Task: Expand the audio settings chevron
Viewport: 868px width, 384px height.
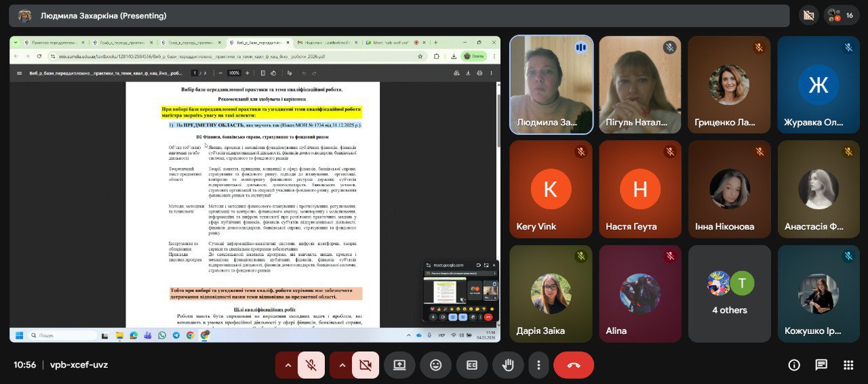Action: [288, 365]
